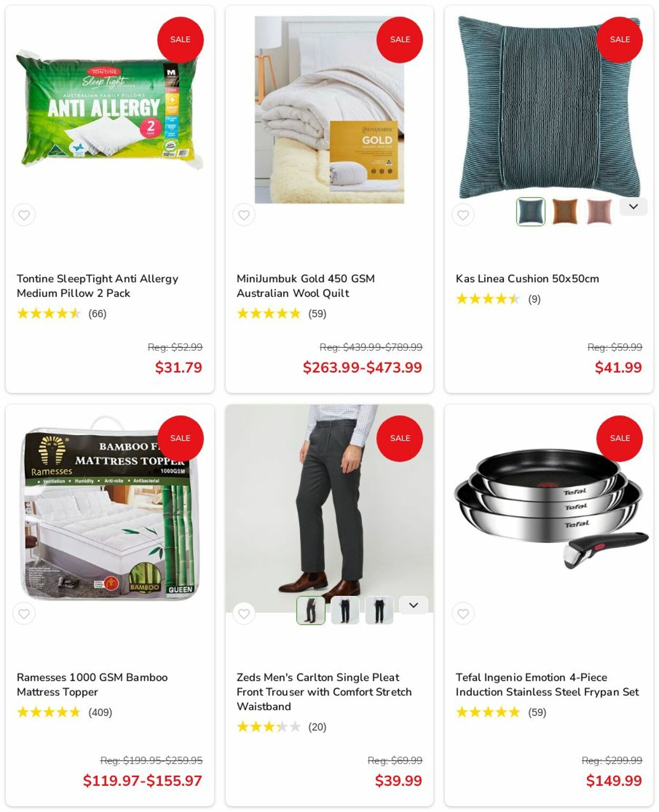Select the teal Kas cushion swatch
Viewport: 659px width, 812px height.
tap(530, 211)
